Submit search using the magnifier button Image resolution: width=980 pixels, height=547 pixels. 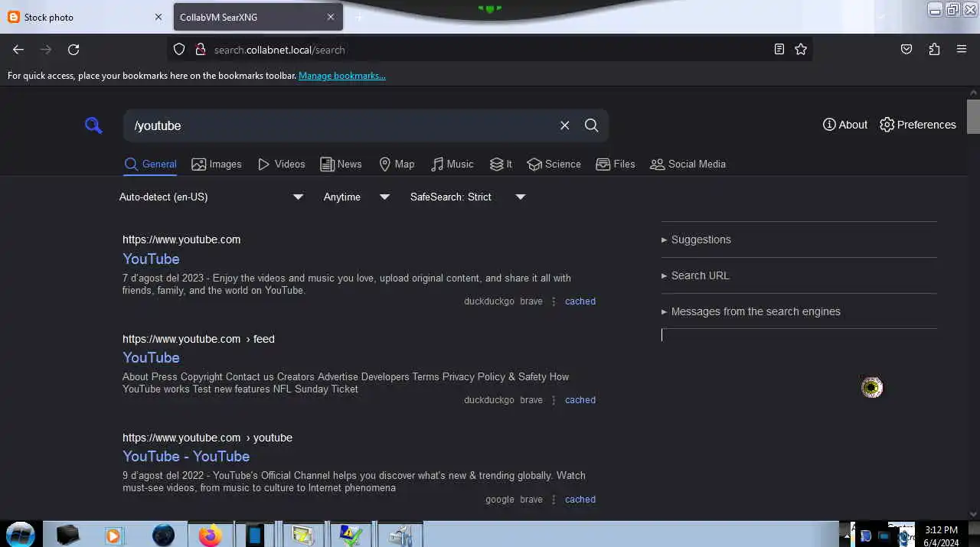(592, 125)
